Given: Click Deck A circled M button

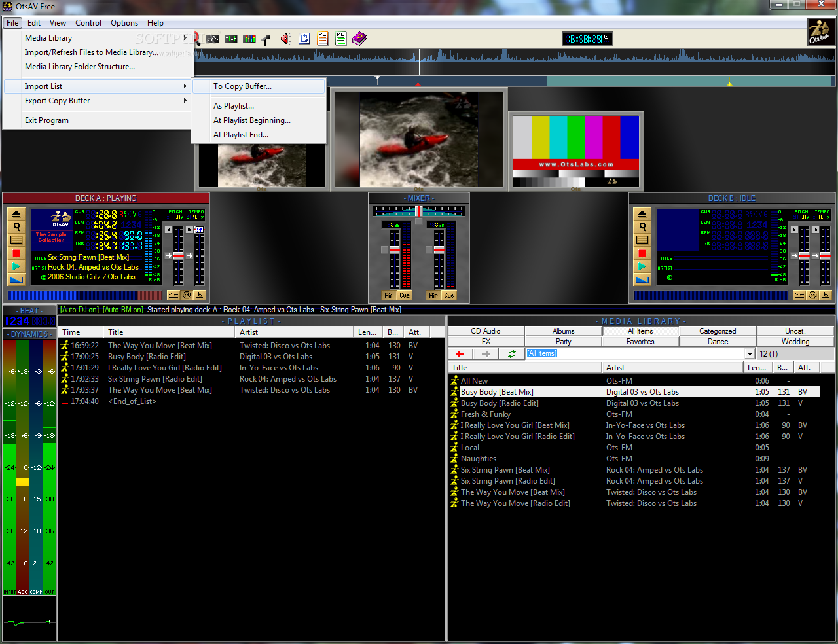Looking at the screenshot, I should coord(187,295).
